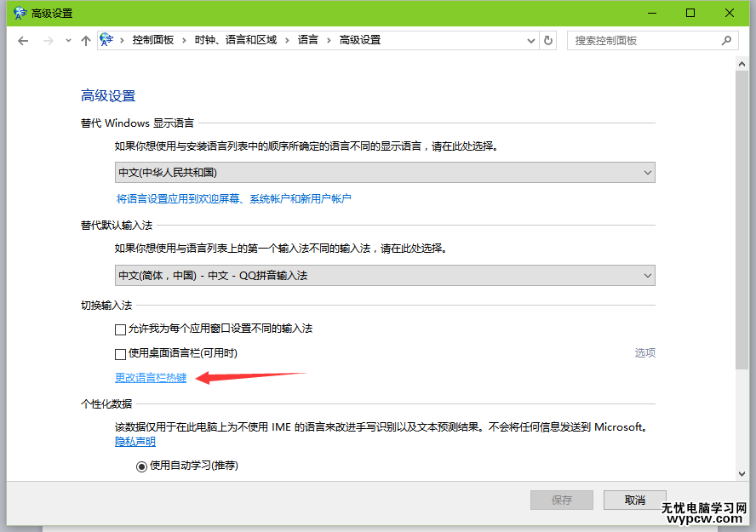
Task: Click the 高级设置 breadcrumb item
Action: pyautogui.click(x=360, y=40)
